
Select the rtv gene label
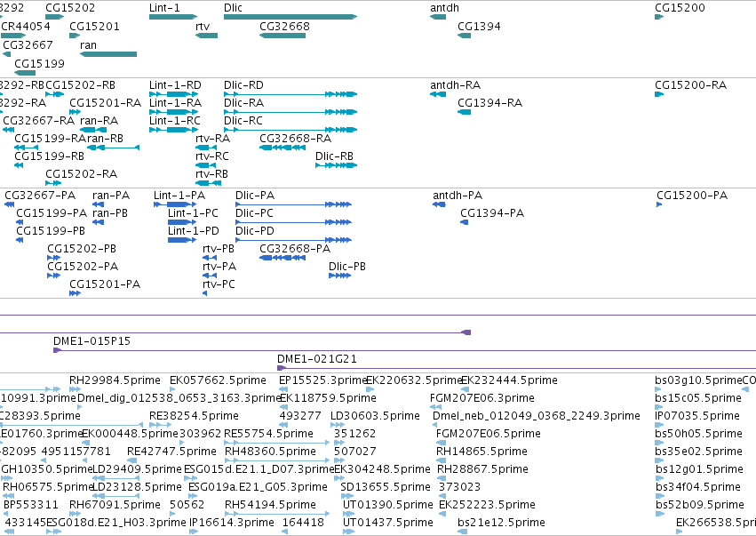click(203, 26)
